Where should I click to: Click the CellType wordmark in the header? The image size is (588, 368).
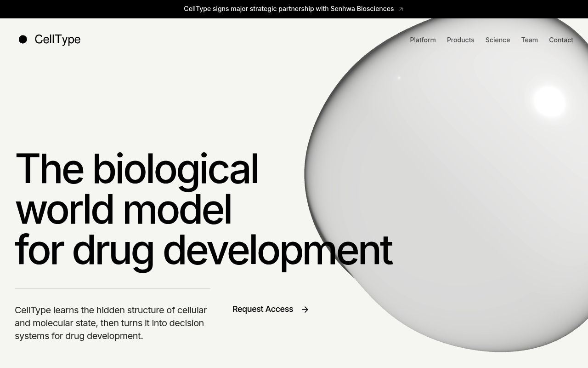coord(57,40)
